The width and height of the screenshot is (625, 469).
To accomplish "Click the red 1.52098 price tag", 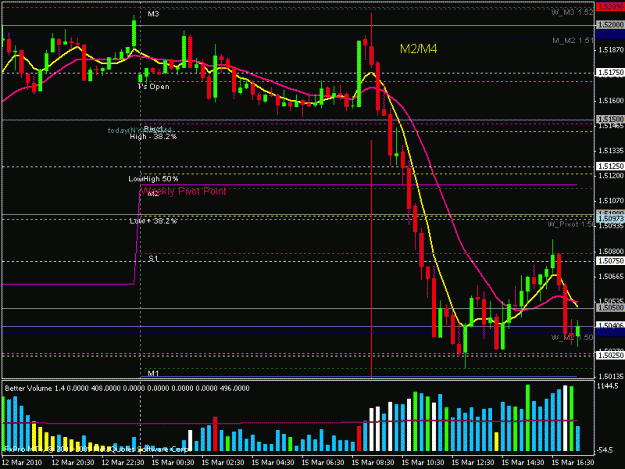I will (610, 7).
